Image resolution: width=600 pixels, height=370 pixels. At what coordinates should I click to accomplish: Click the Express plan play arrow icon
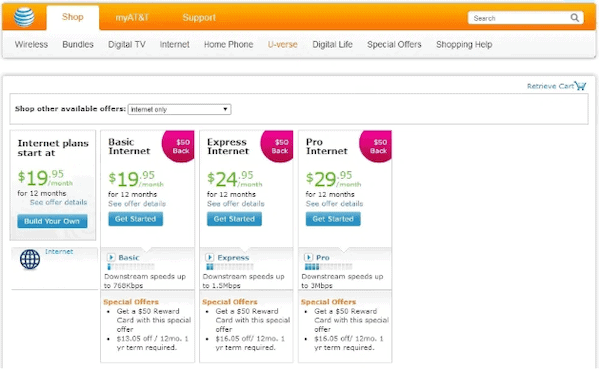tap(210, 257)
